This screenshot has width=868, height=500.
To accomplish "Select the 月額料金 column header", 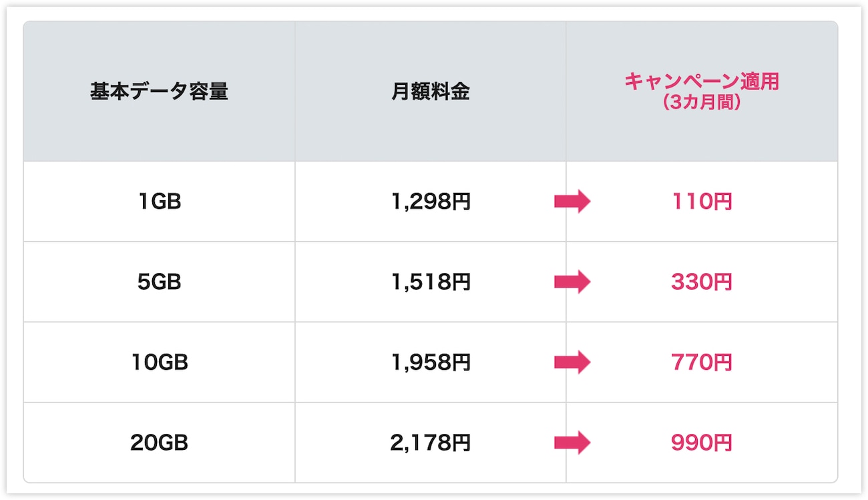I will click(431, 91).
